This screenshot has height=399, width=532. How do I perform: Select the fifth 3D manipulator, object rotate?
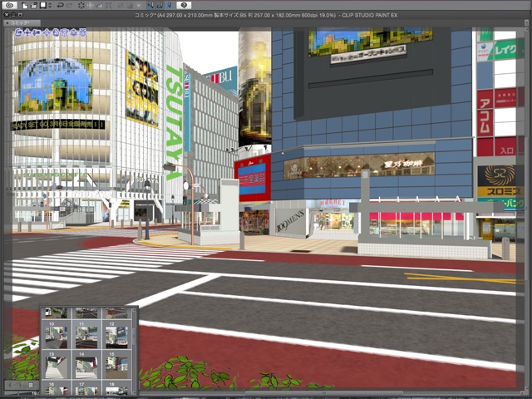pyautogui.click(x=56, y=32)
